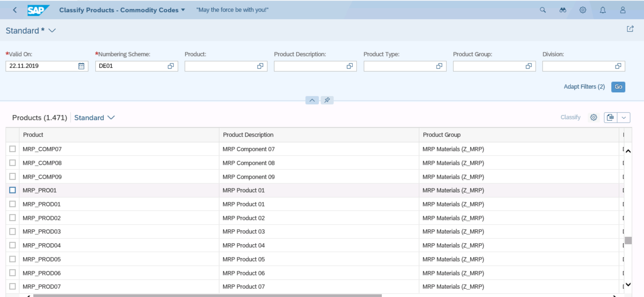The image size is (644, 297).
Task: Open the Valid On calendar picker
Action: [81, 66]
